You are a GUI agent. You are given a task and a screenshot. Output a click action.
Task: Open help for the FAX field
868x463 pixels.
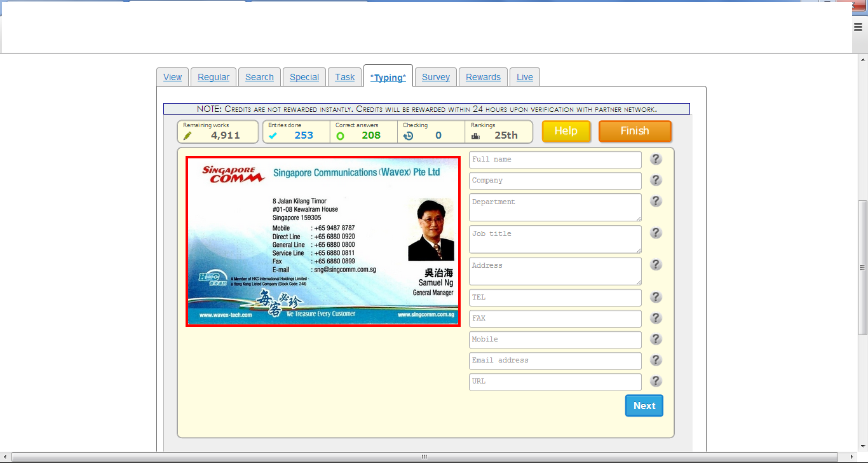[656, 318]
